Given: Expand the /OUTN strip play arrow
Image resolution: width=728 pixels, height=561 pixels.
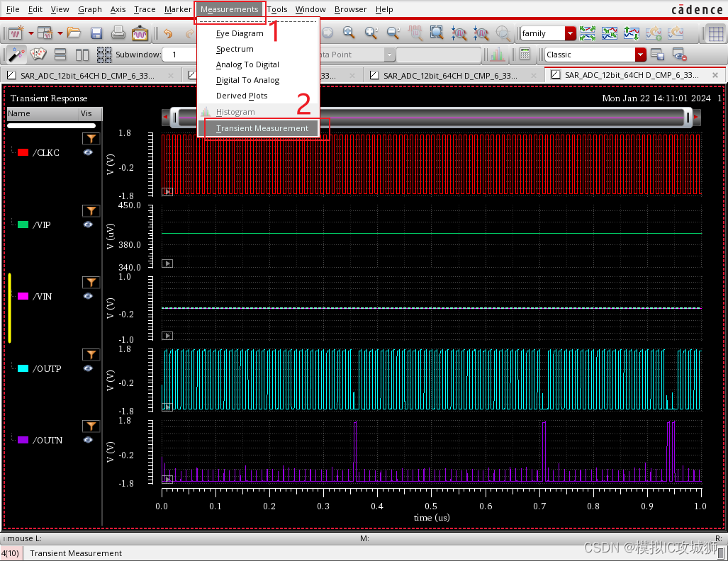Looking at the screenshot, I should 167,480.
